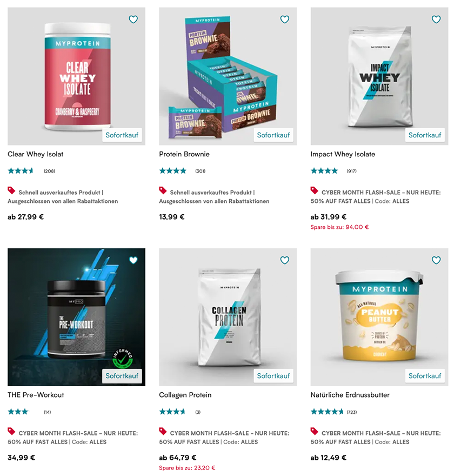Open the Protein Brownie product title
This screenshot has width=454, height=476.
coord(184,154)
